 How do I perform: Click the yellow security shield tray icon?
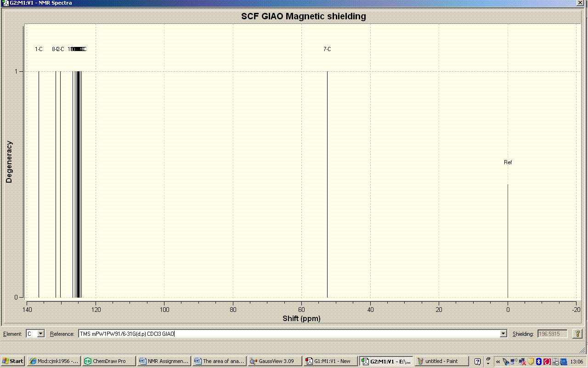[x=531, y=362]
